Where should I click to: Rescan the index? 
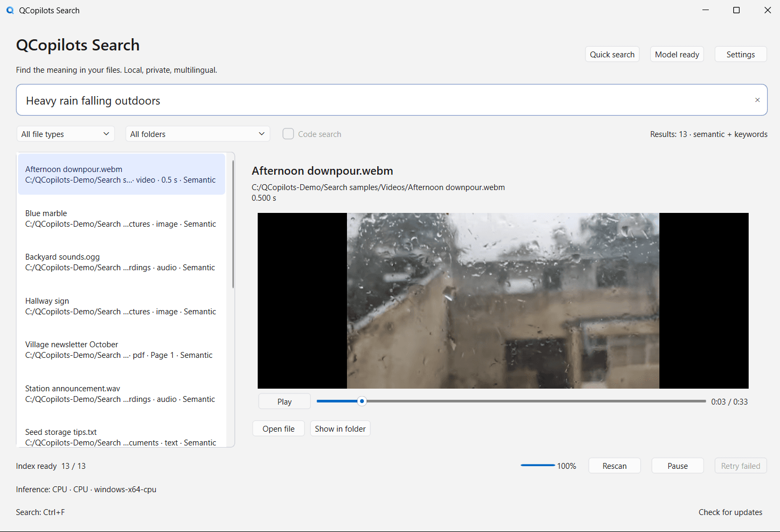[x=614, y=466]
